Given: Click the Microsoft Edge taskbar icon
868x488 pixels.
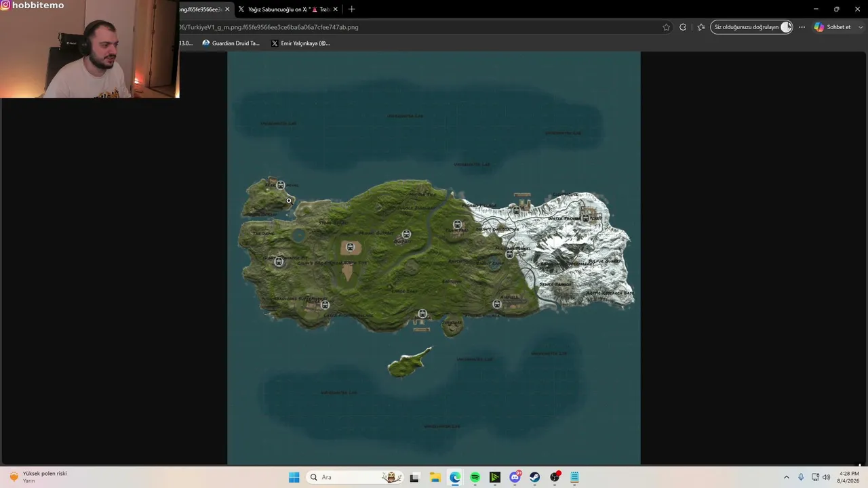Looking at the screenshot, I should [x=455, y=477].
